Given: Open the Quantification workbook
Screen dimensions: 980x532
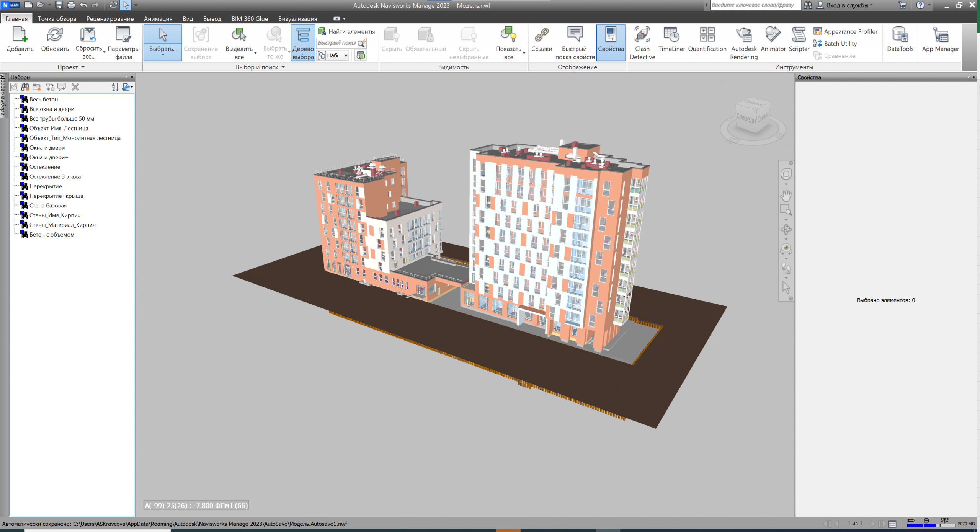Looking at the screenshot, I should 707,40.
